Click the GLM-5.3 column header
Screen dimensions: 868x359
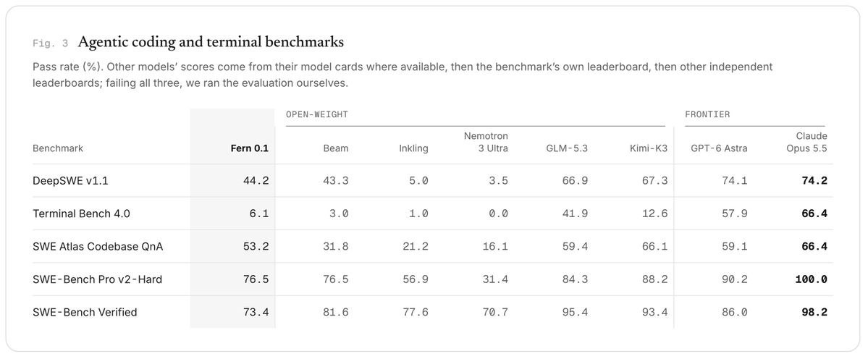click(x=567, y=148)
